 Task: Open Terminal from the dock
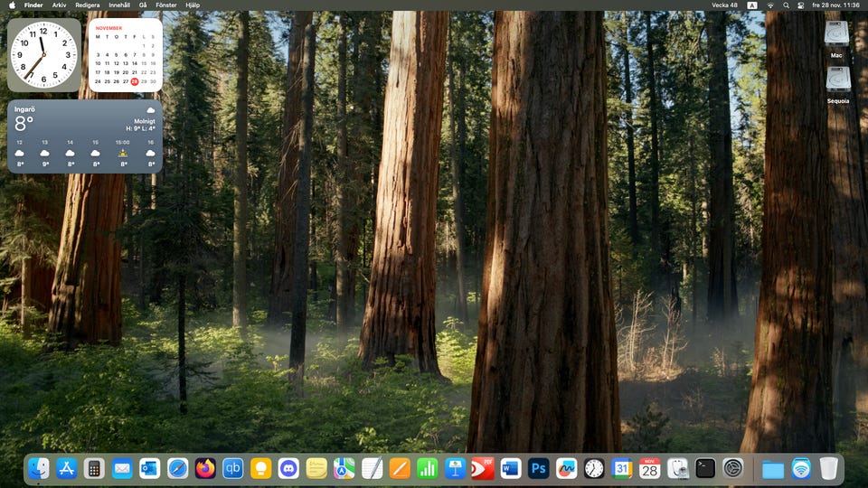[x=705, y=468]
